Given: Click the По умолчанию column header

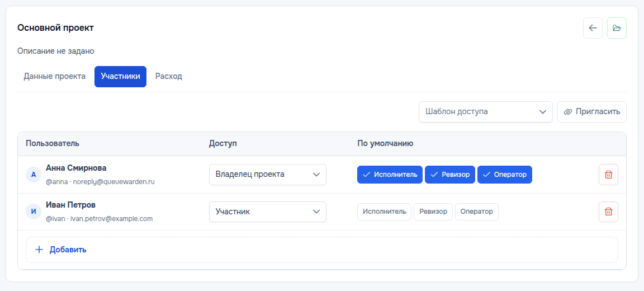Looking at the screenshot, I should [385, 143].
